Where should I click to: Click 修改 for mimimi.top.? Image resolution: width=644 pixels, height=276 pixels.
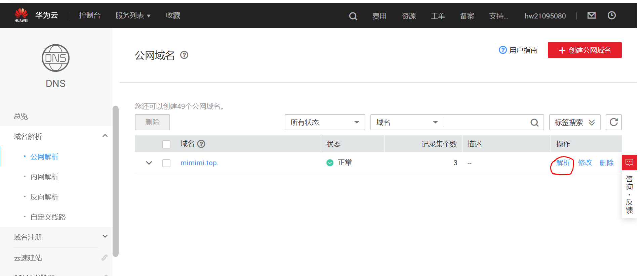[x=585, y=163]
